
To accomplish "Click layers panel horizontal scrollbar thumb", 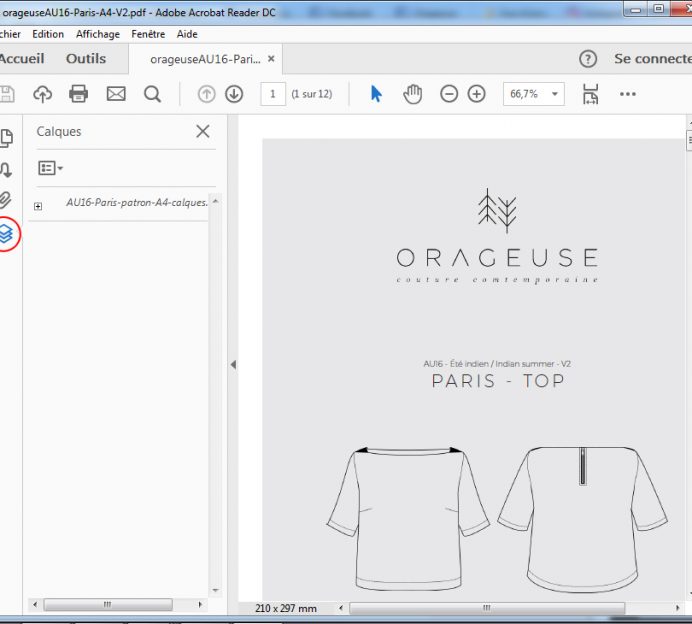I will click(108, 605).
